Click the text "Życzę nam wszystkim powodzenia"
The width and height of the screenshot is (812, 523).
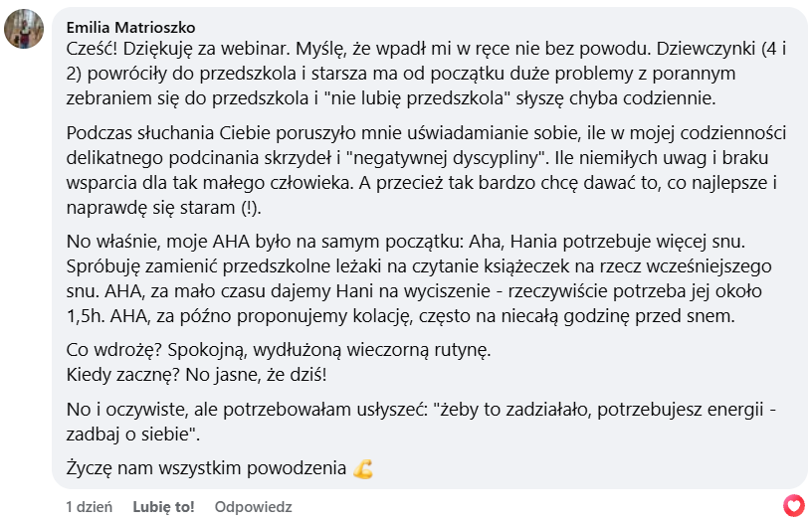206,468
